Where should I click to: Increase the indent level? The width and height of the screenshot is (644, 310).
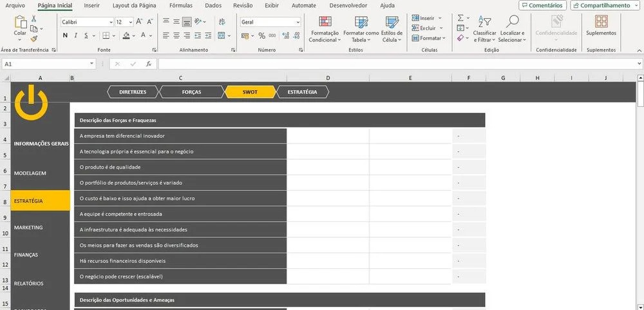click(x=208, y=35)
